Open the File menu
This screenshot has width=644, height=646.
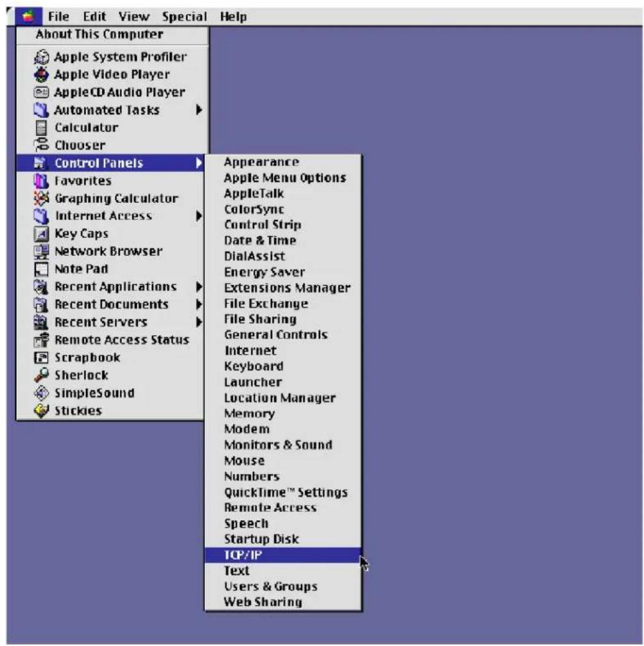point(58,17)
